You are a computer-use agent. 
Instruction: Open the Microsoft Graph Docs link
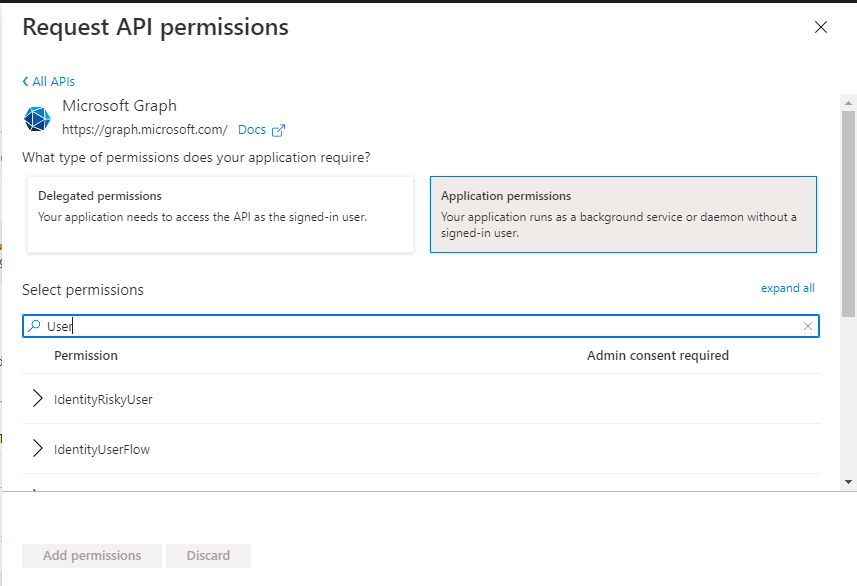tap(251, 130)
